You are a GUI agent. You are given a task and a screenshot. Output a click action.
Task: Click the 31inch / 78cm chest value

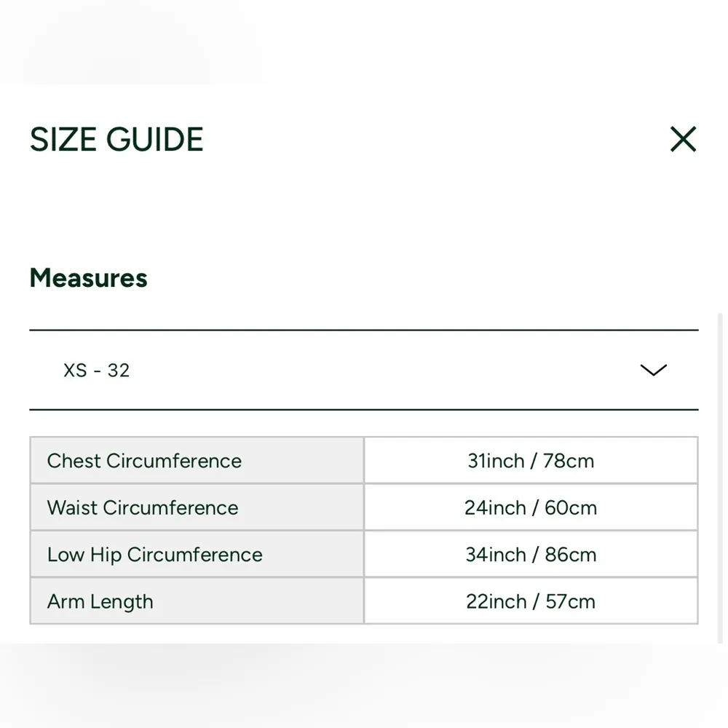point(531,461)
